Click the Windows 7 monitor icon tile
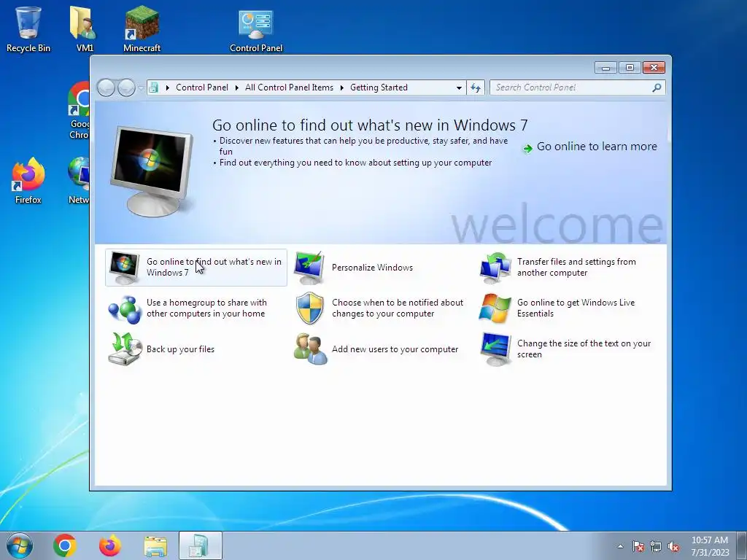The width and height of the screenshot is (747, 560). 124,268
